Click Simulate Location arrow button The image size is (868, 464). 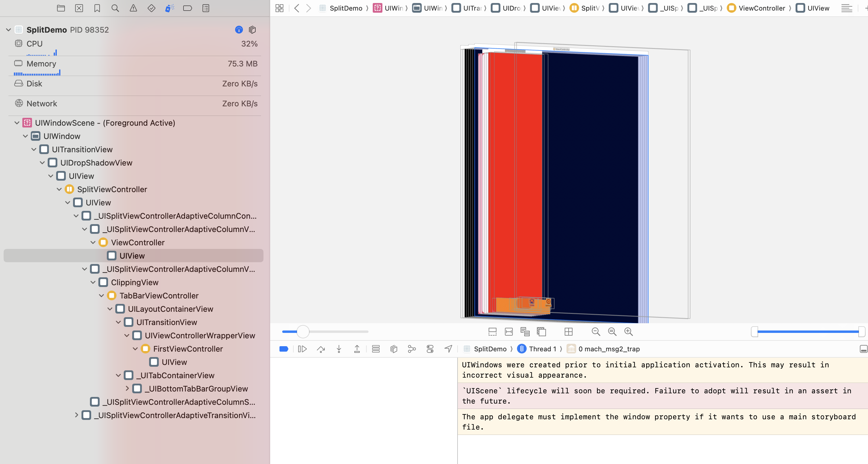(448, 349)
